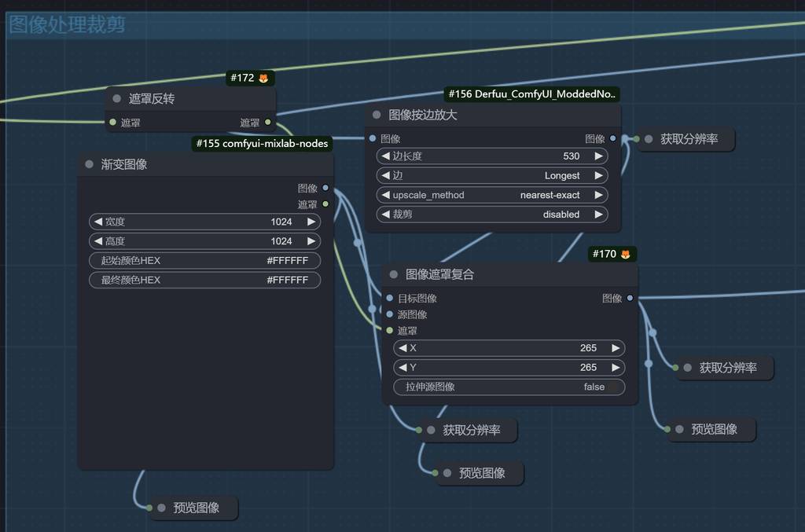Click the 图像 output socket of the 图像遮罩复合 node
This screenshot has height=532, width=805.
630,299
